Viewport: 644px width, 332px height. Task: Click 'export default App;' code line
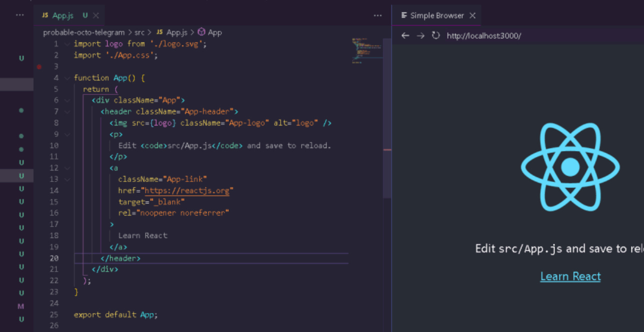point(115,314)
